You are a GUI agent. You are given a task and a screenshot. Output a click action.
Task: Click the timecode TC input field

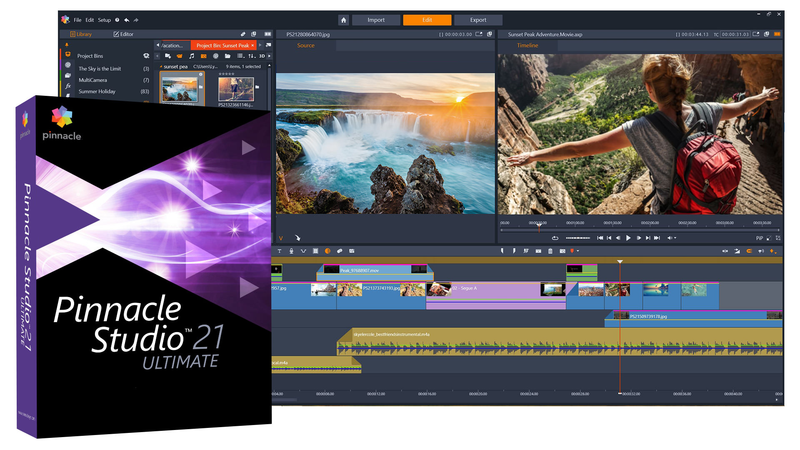(735, 34)
